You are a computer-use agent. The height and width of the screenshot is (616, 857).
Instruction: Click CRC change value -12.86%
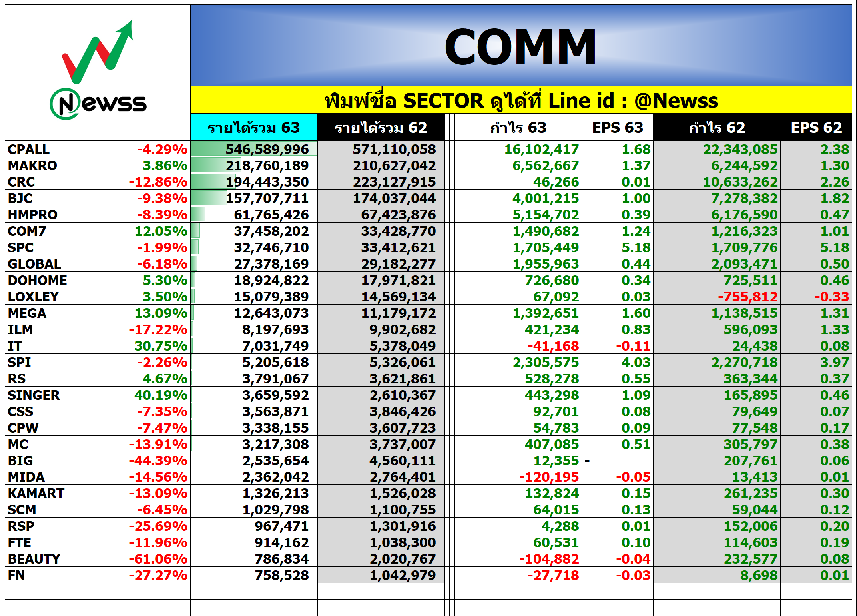[147, 182]
